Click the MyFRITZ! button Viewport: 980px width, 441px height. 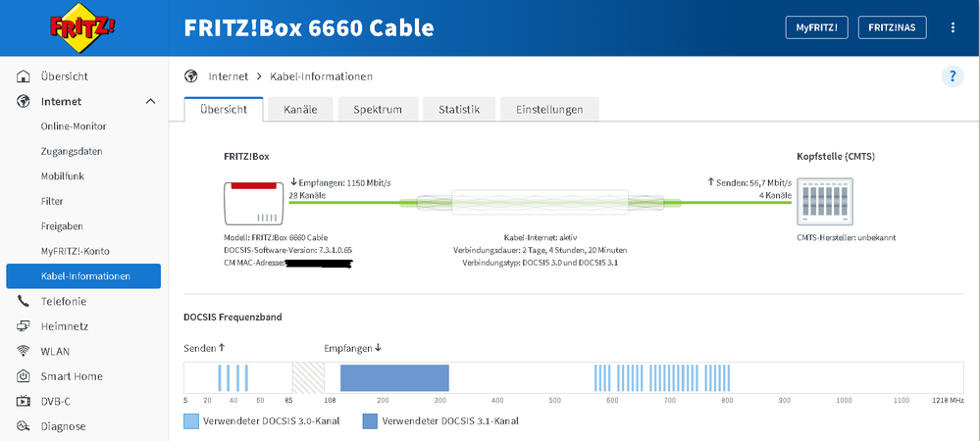coord(816,27)
